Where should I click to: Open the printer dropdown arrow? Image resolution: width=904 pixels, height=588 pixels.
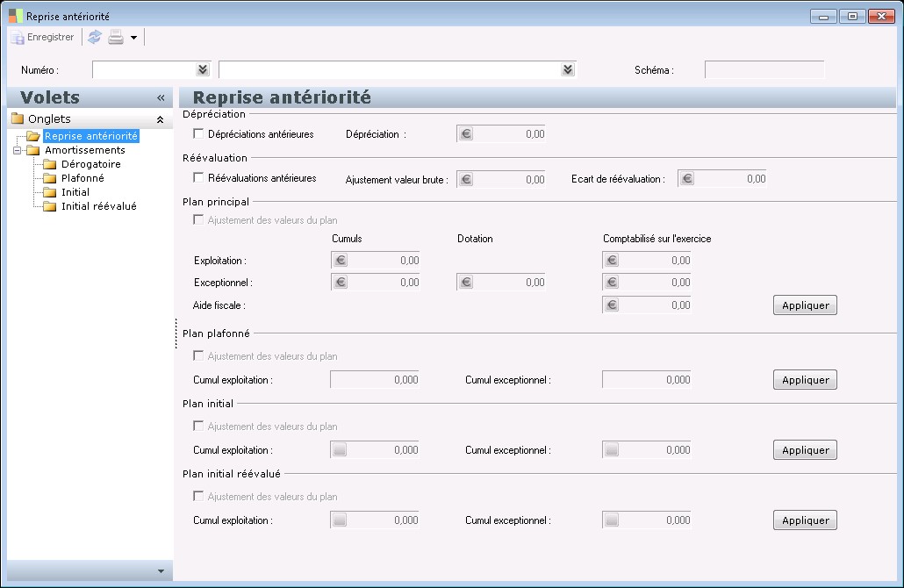133,38
